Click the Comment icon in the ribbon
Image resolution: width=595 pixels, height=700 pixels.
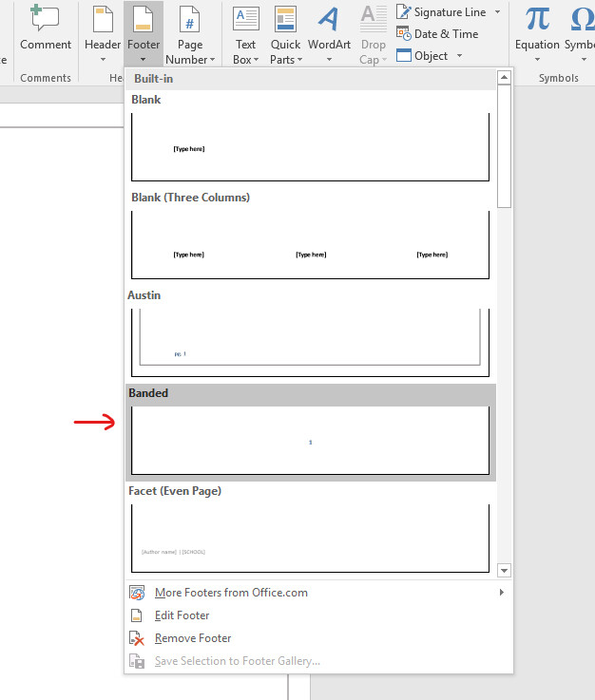(45, 17)
